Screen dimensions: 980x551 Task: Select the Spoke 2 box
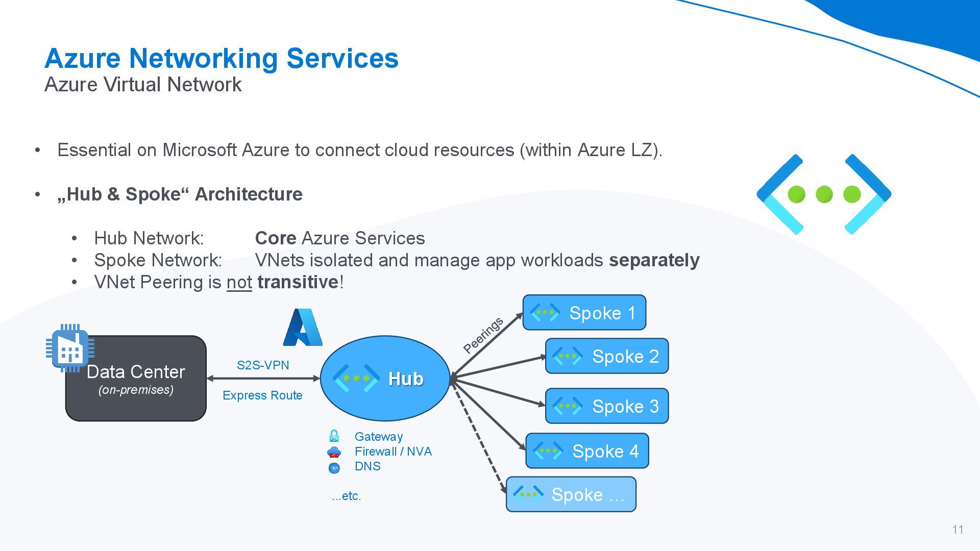tap(607, 356)
